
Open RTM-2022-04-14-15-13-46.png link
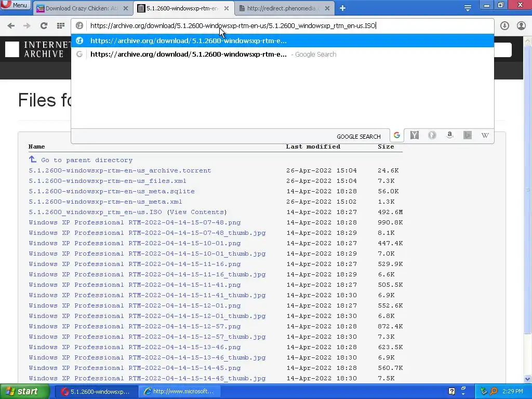pos(135,347)
